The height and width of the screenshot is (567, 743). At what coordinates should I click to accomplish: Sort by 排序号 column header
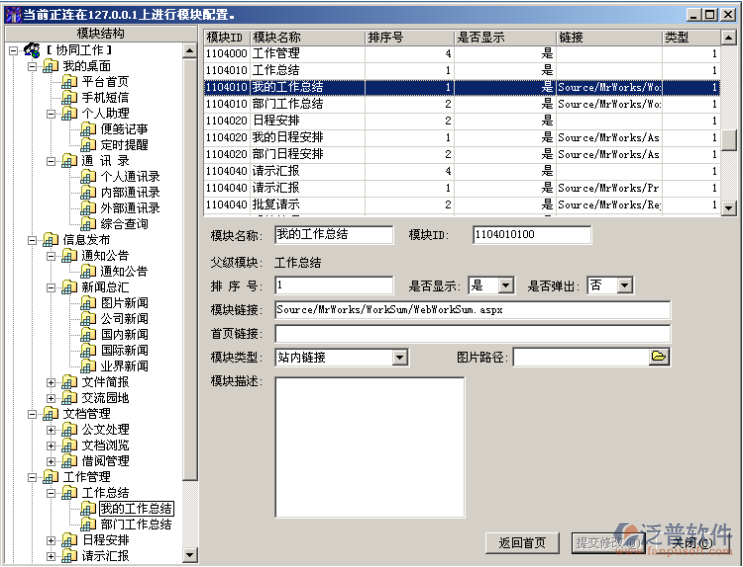pos(410,37)
